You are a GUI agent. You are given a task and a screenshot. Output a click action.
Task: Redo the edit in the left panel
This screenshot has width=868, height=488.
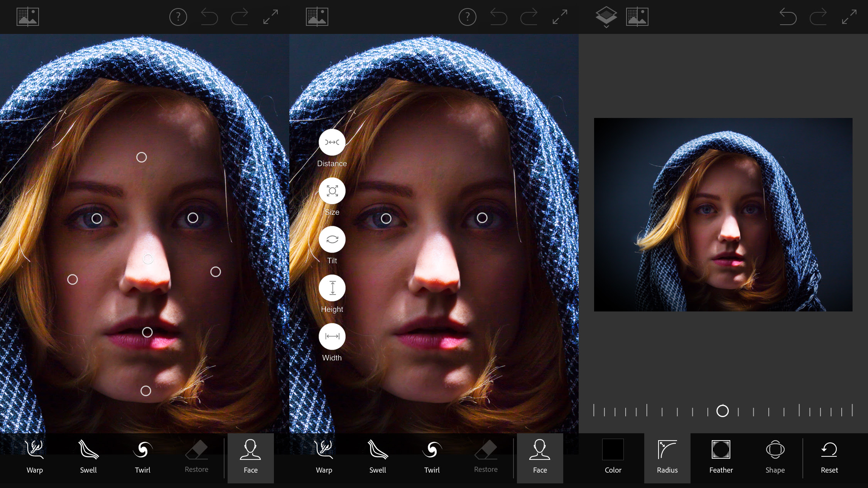click(240, 17)
